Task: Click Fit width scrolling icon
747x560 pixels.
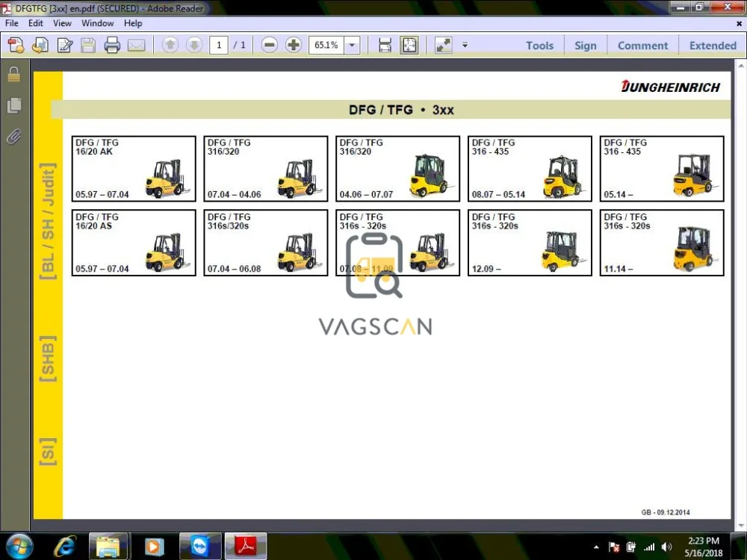Action: 385,46
